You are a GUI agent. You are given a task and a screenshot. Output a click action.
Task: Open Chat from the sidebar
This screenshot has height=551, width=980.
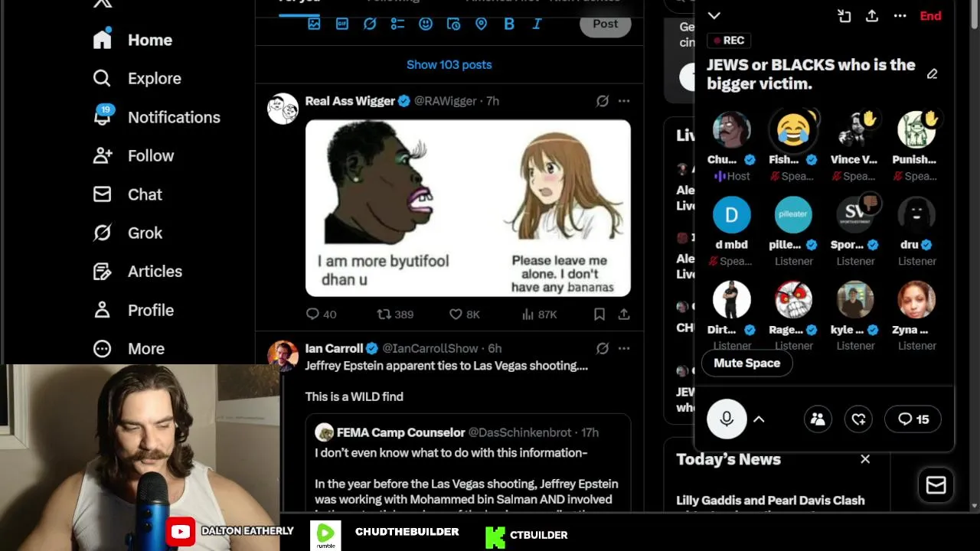coord(128,194)
